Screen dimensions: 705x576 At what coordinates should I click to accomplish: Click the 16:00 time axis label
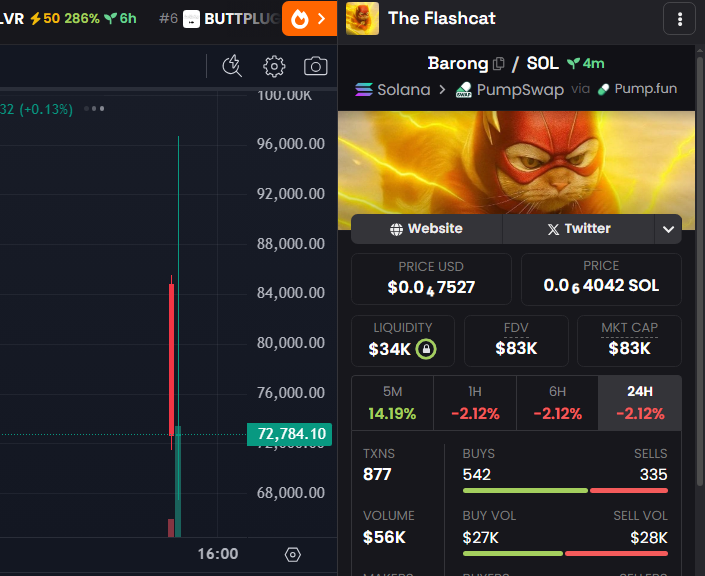pyautogui.click(x=218, y=554)
